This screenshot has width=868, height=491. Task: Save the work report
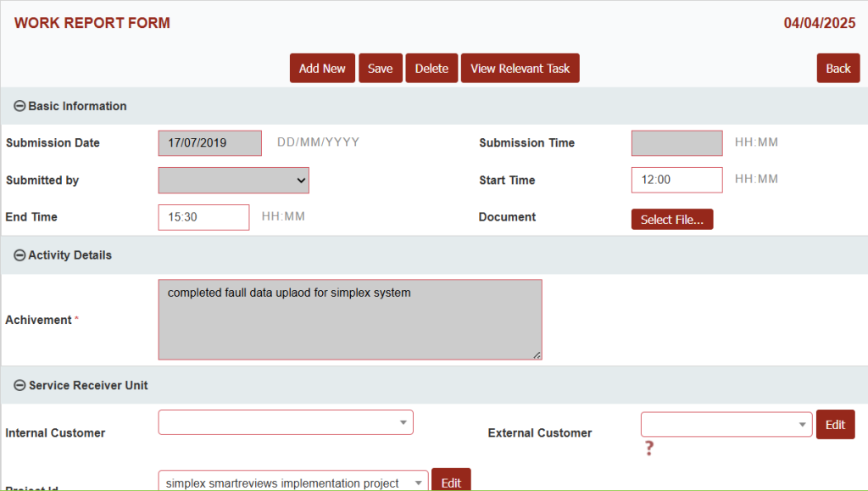pos(380,69)
